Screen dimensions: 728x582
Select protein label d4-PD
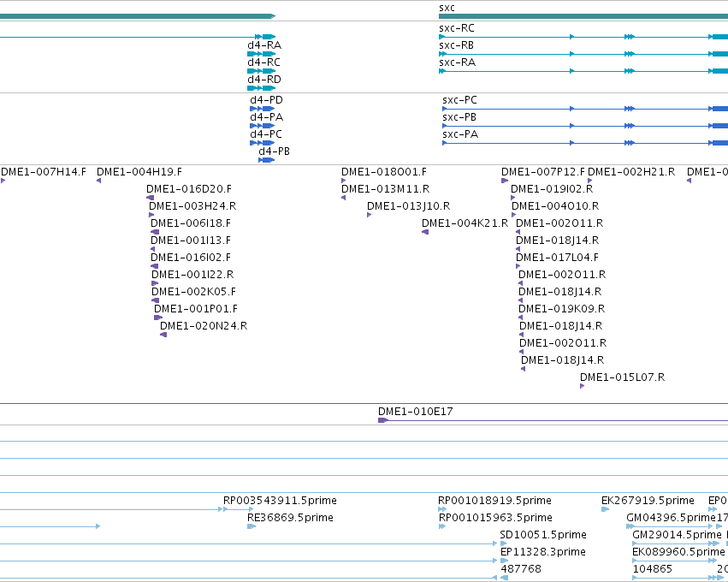(x=266, y=100)
